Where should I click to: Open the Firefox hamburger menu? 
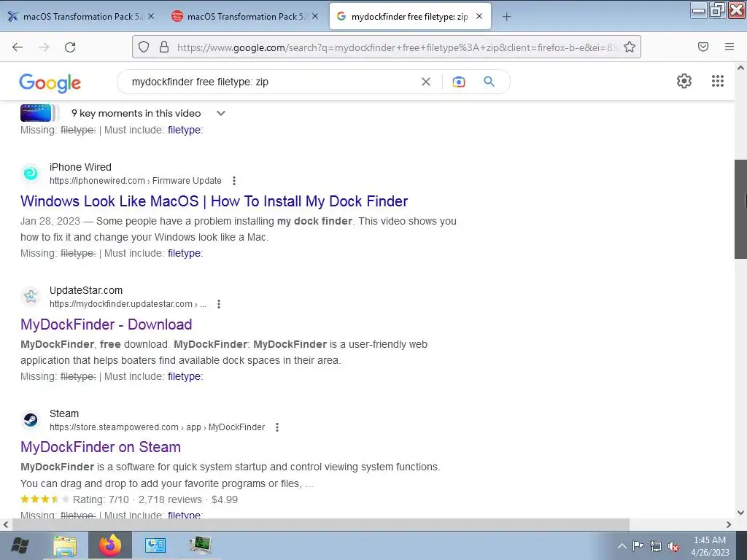729,47
